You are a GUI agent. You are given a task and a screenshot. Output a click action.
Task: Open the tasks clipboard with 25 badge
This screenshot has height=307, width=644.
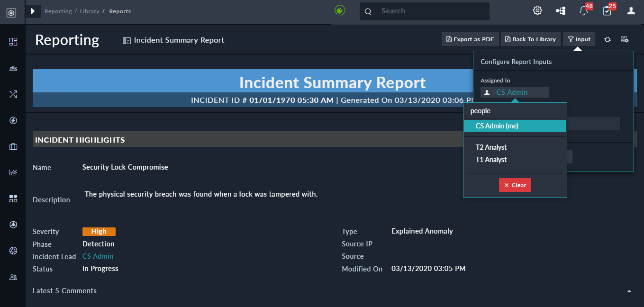pyautogui.click(x=607, y=10)
